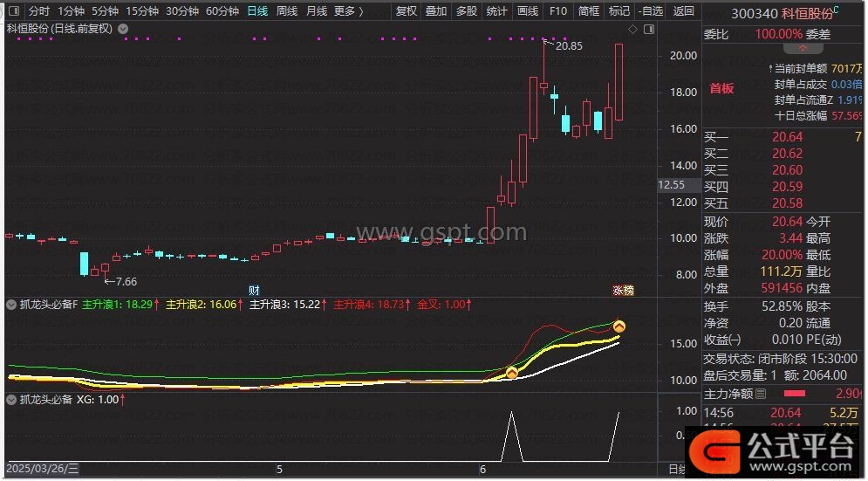Click the 当前封单额 7017万 row

point(817,69)
